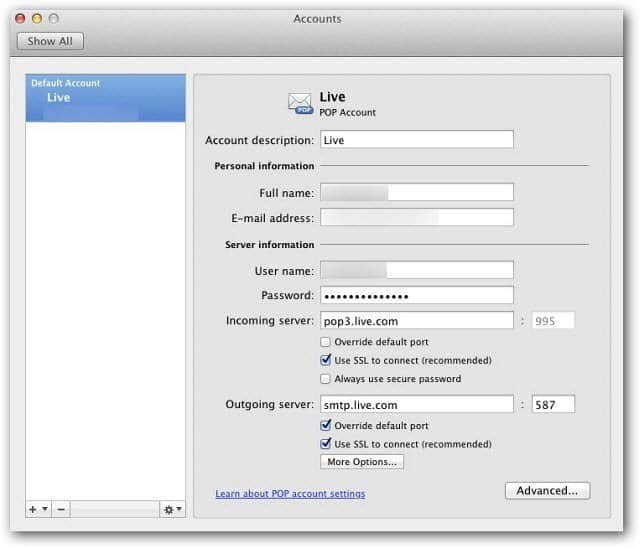Add a new account with plus button
The height and width of the screenshot is (548, 640).
38,509
